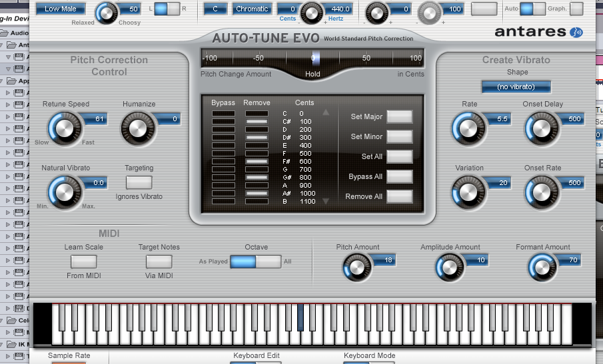Click the Variation value field 20
Screen dimensions: 603x364
(499, 183)
